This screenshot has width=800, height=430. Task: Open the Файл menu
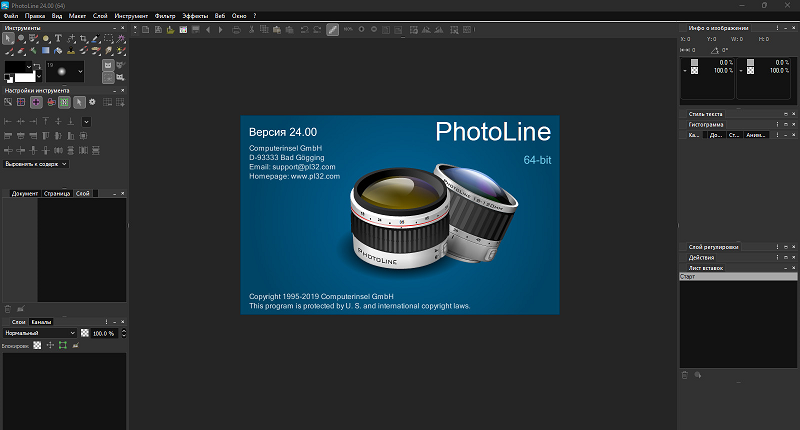pyautogui.click(x=11, y=16)
